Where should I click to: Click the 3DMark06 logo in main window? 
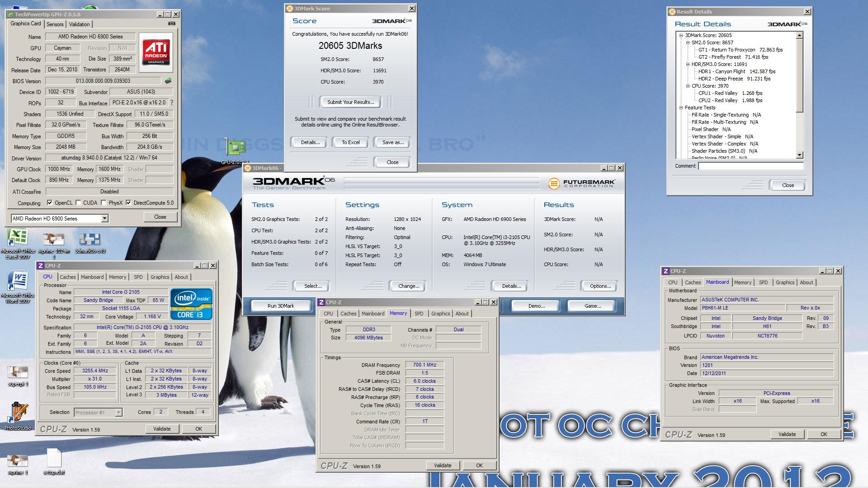click(293, 183)
